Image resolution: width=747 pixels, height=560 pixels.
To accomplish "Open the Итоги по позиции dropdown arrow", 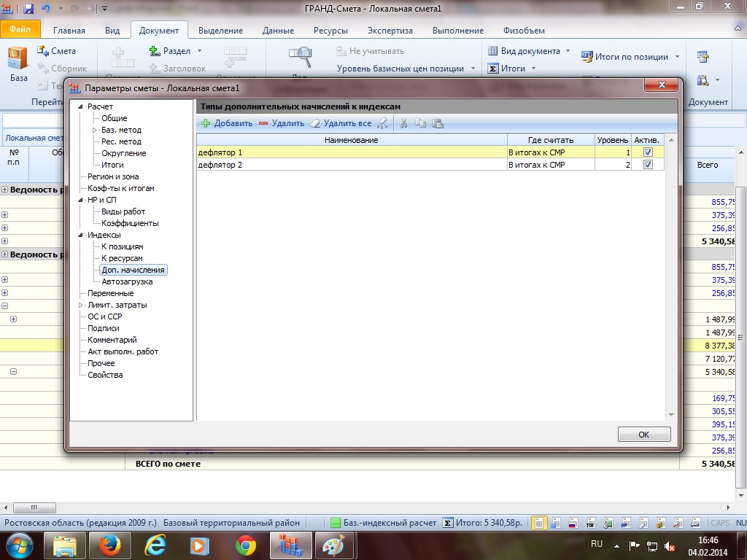I will pos(678,57).
